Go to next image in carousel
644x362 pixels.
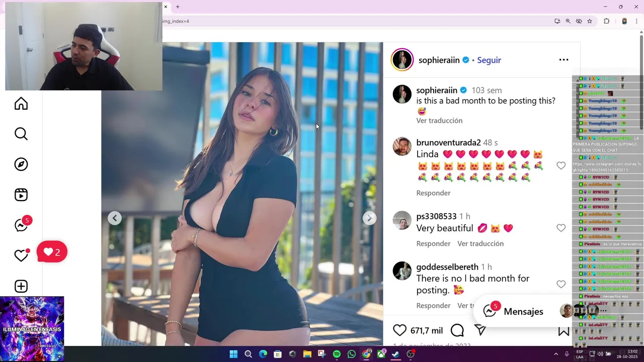point(369,218)
